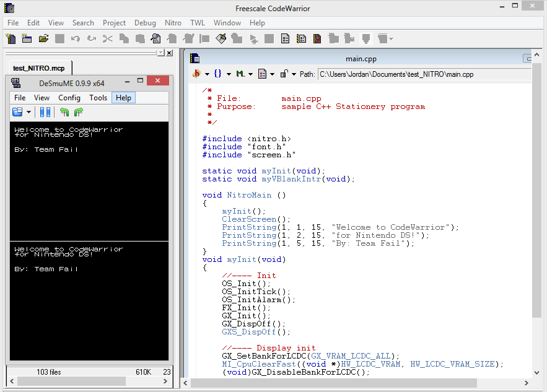Click the version control padlock icon

coord(284,74)
